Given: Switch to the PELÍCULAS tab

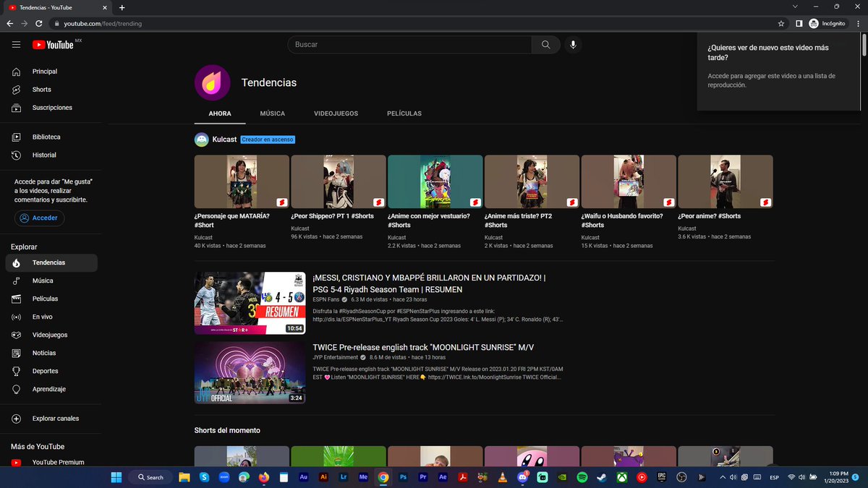Looking at the screenshot, I should (x=404, y=114).
